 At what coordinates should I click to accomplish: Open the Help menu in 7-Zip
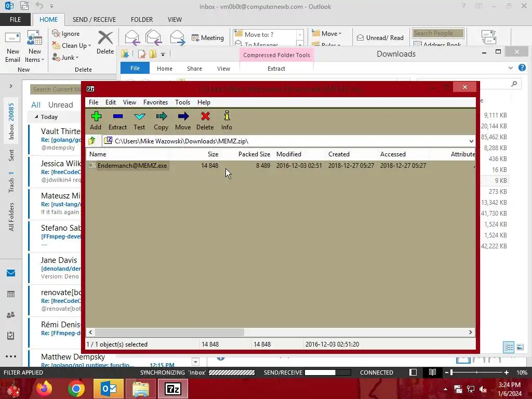pos(204,102)
